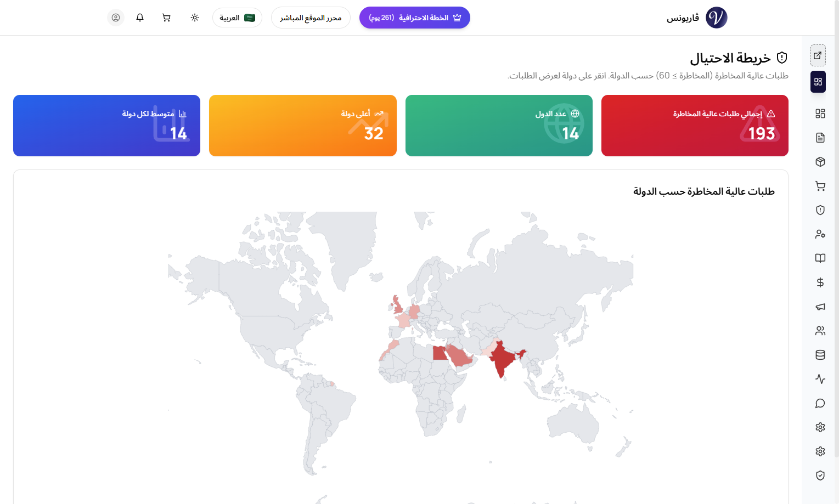
Task: Open the chat bubble icon in sidebar
Action: click(820, 403)
